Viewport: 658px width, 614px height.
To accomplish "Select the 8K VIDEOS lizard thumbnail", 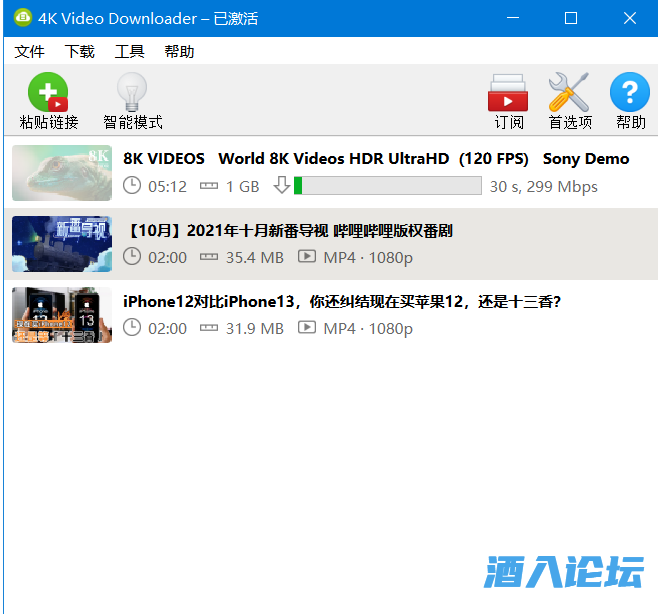I will [x=62, y=172].
